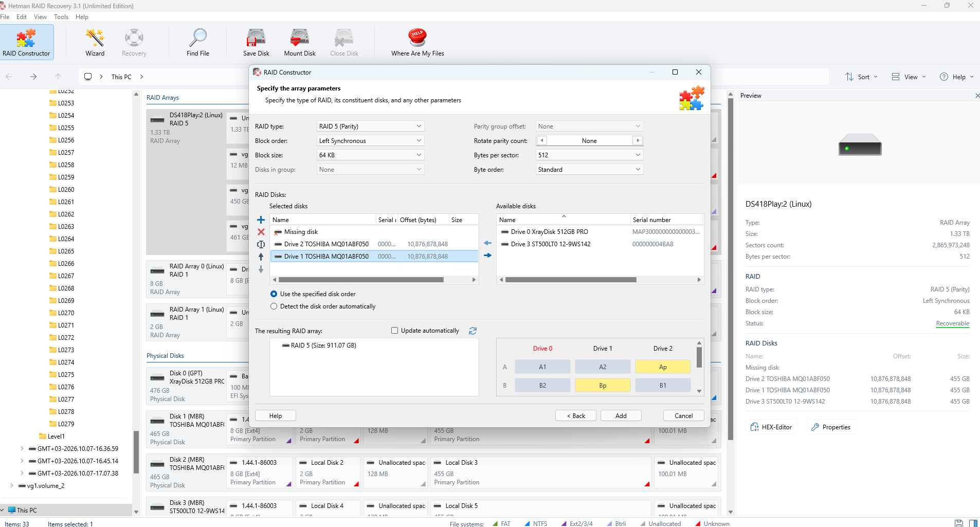Image resolution: width=980 pixels, height=527 pixels.
Task: Open the Block order dropdown
Action: 370,141
